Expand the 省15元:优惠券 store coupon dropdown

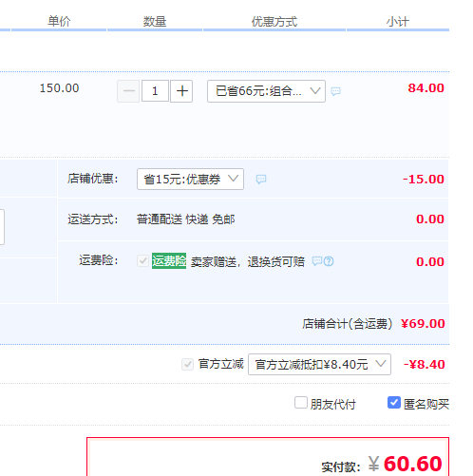coord(190,180)
